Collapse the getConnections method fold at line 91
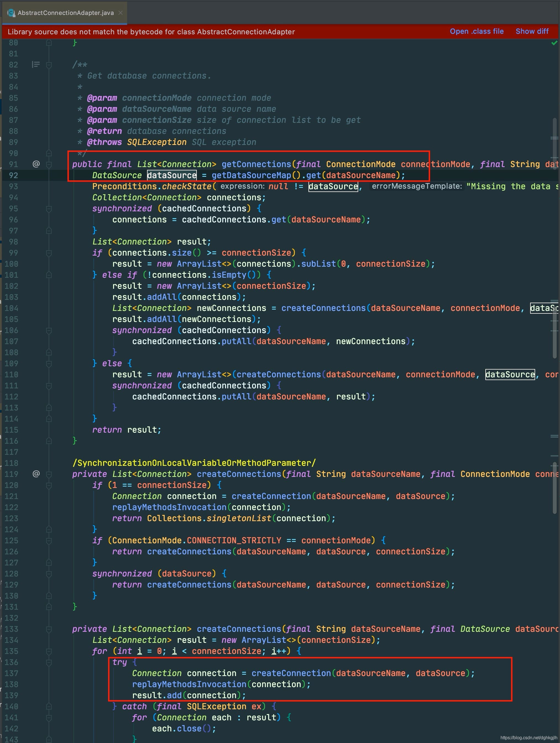Image resolution: width=560 pixels, height=743 pixels. [49, 164]
